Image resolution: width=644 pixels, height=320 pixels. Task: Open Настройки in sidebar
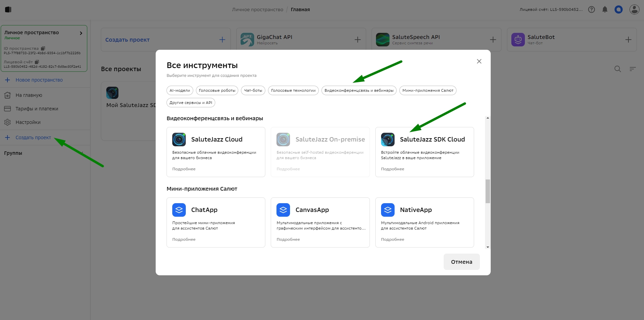pos(28,122)
